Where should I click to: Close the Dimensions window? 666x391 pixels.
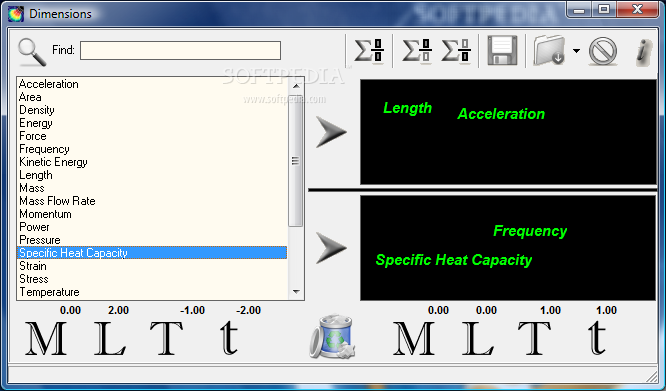coord(637,10)
